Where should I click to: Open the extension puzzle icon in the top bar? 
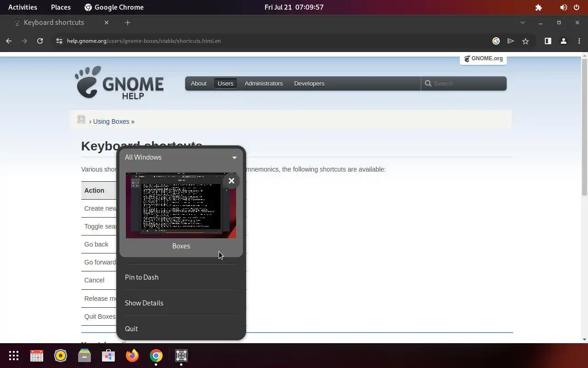539,7
